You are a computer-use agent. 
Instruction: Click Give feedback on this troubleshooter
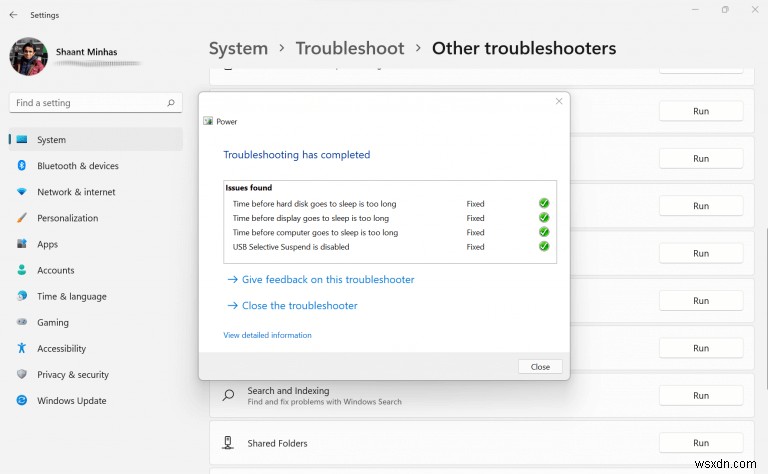tap(327, 280)
